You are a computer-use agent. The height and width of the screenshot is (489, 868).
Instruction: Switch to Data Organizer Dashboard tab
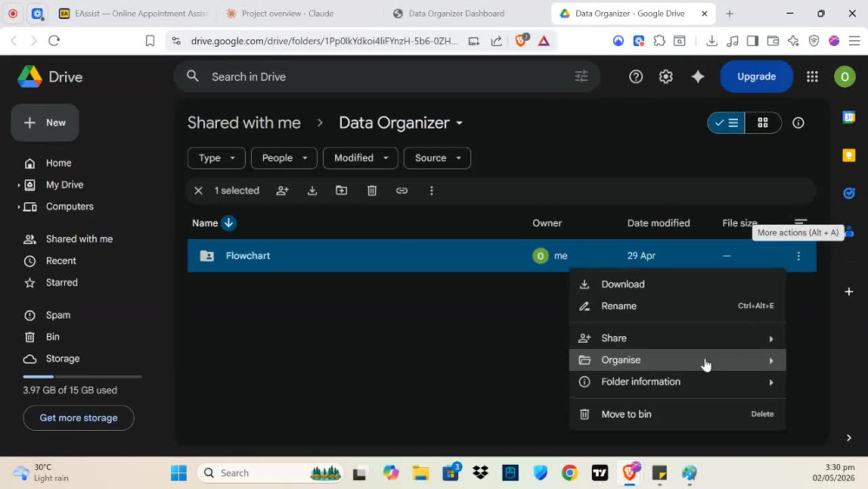[x=457, y=13]
